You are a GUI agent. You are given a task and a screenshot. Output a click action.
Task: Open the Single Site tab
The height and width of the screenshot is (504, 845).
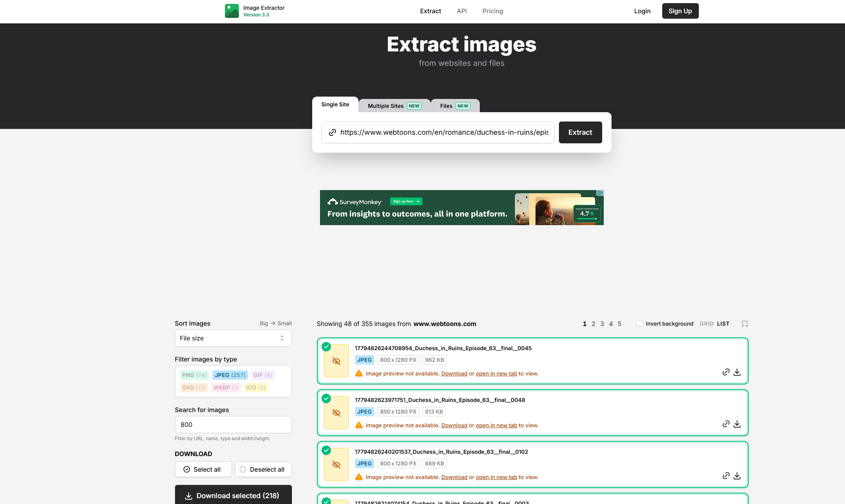[335, 104]
